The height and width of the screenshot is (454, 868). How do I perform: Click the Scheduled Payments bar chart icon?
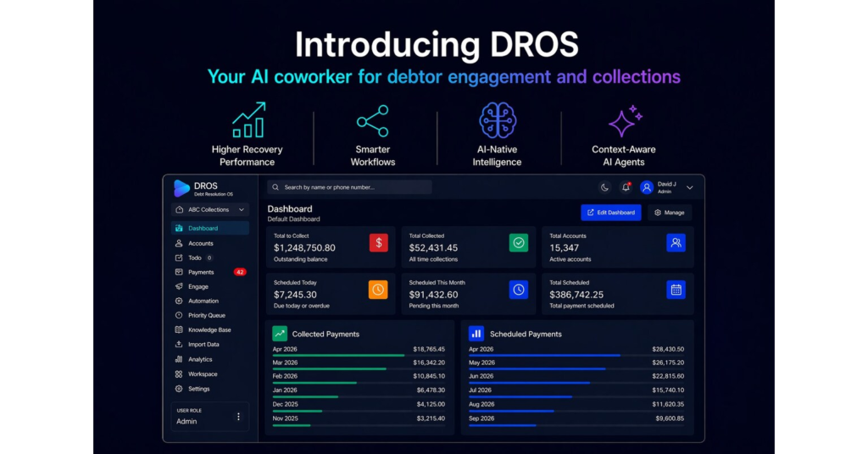[x=476, y=334]
